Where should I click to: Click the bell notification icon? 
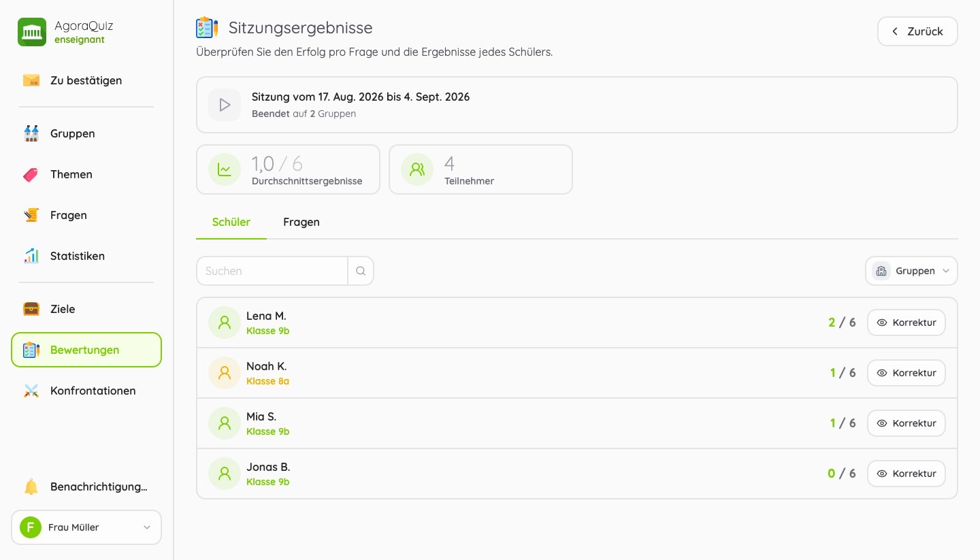click(31, 487)
